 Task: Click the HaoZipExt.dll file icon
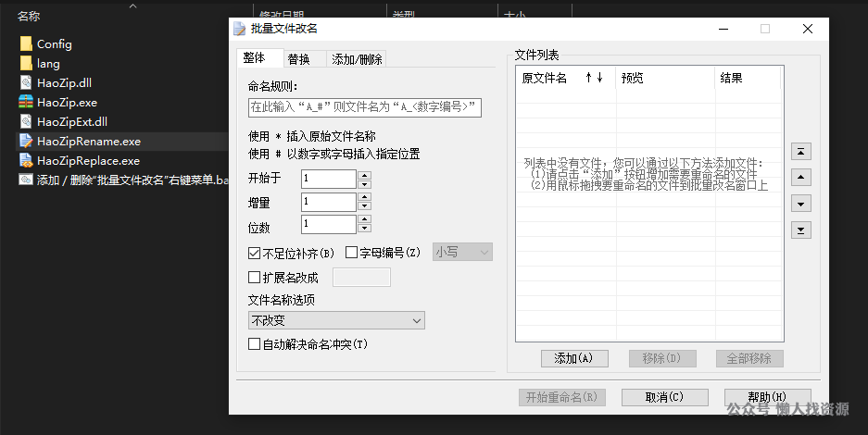point(26,121)
